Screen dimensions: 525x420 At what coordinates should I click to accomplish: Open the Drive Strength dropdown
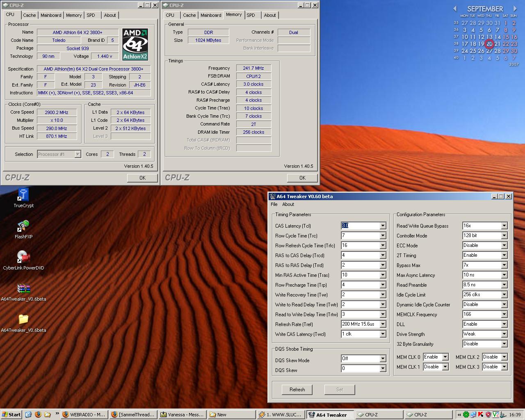(x=504, y=334)
